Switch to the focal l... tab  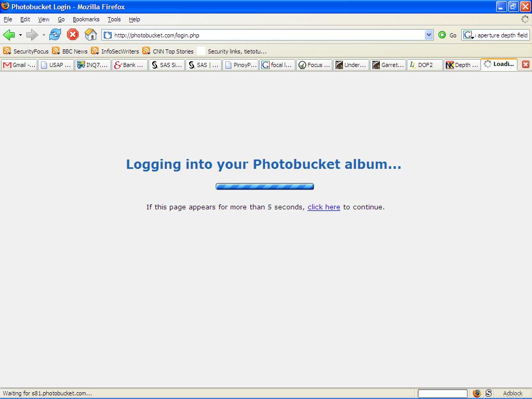277,65
